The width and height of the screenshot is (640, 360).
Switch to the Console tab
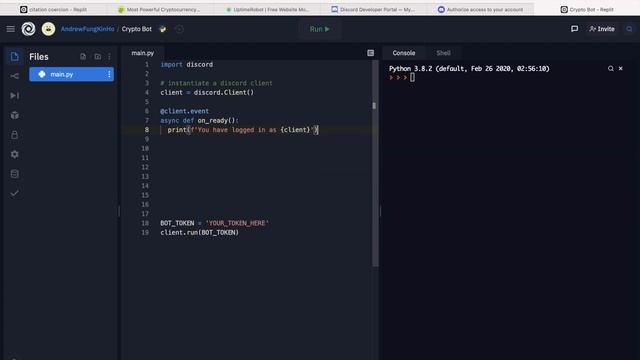tap(404, 53)
